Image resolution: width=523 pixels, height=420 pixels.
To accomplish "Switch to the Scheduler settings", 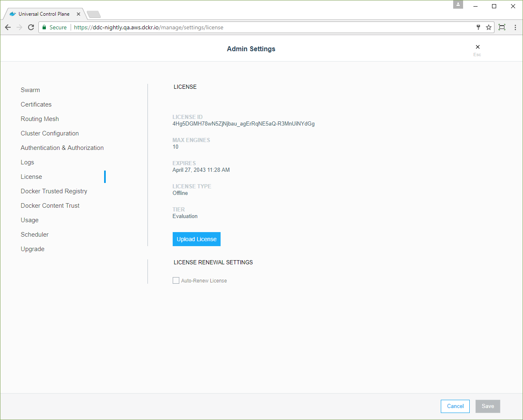I will [x=35, y=235].
